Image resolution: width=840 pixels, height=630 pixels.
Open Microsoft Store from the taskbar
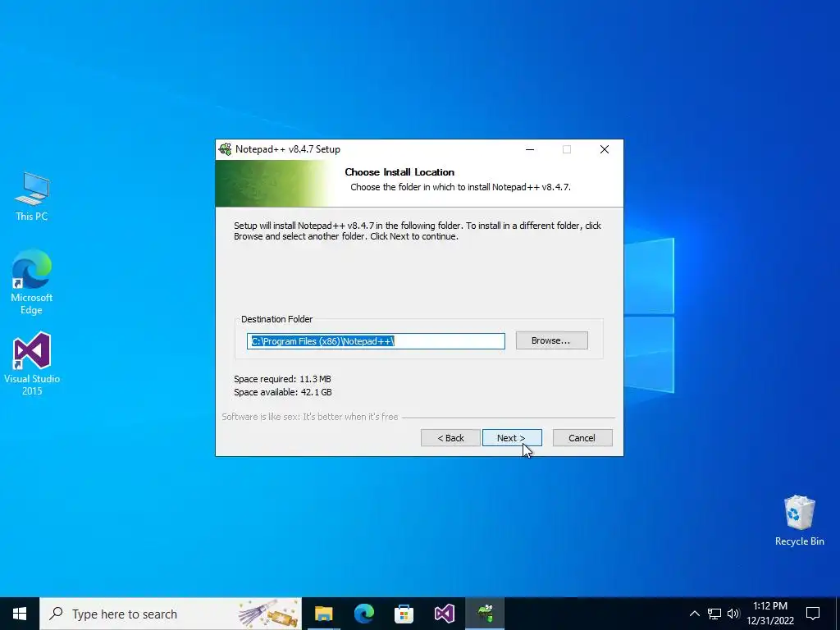click(404, 614)
